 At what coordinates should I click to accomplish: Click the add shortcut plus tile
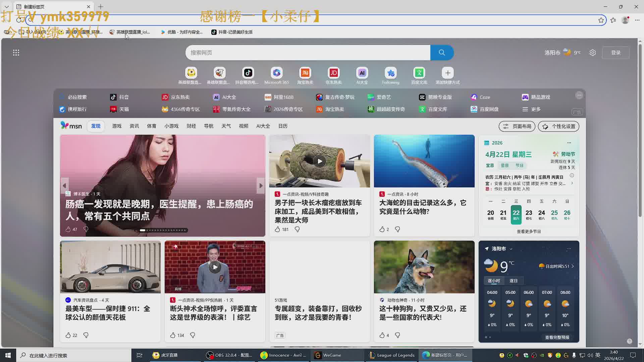447,73
